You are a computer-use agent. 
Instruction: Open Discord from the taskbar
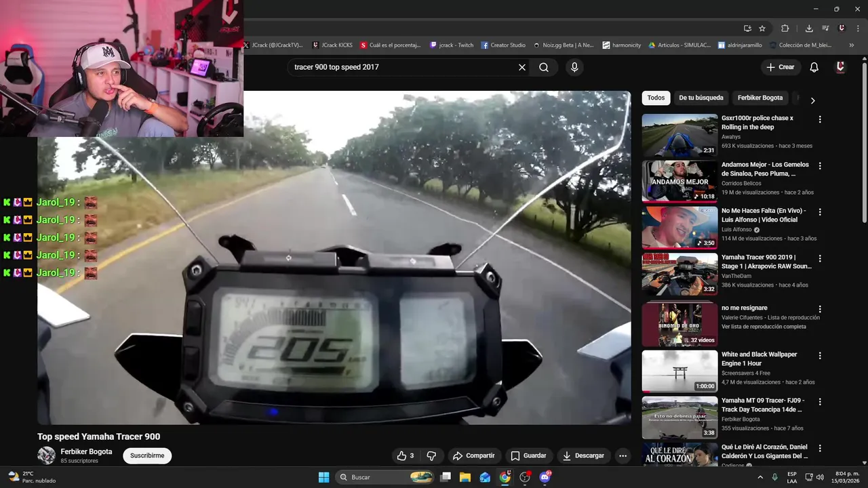point(545,477)
